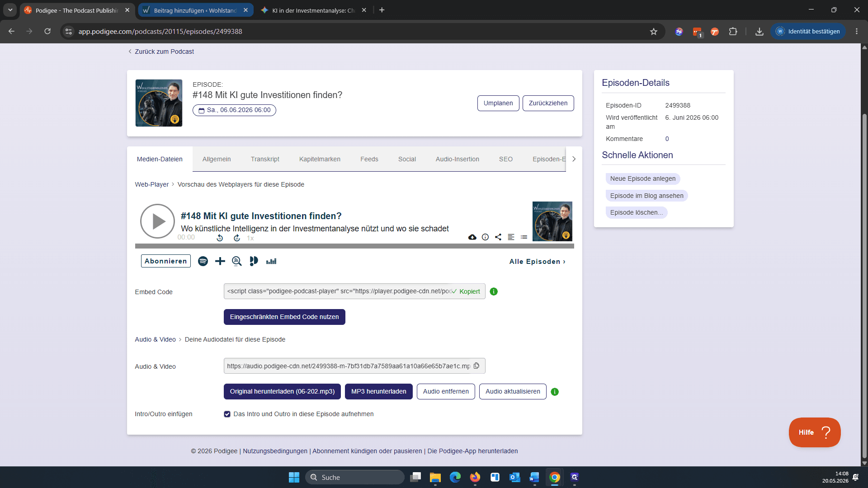The image size is (868, 488).
Task: Click the web player progress bar
Action: (354, 246)
